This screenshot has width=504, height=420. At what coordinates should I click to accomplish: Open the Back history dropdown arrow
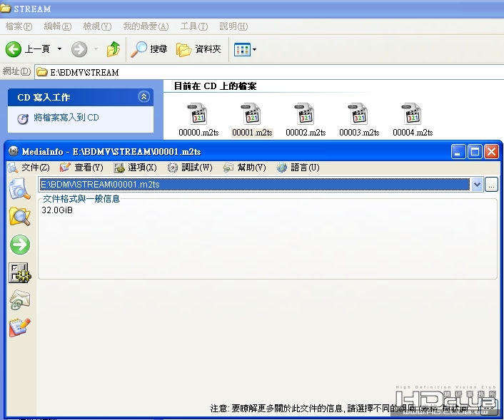point(59,49)
